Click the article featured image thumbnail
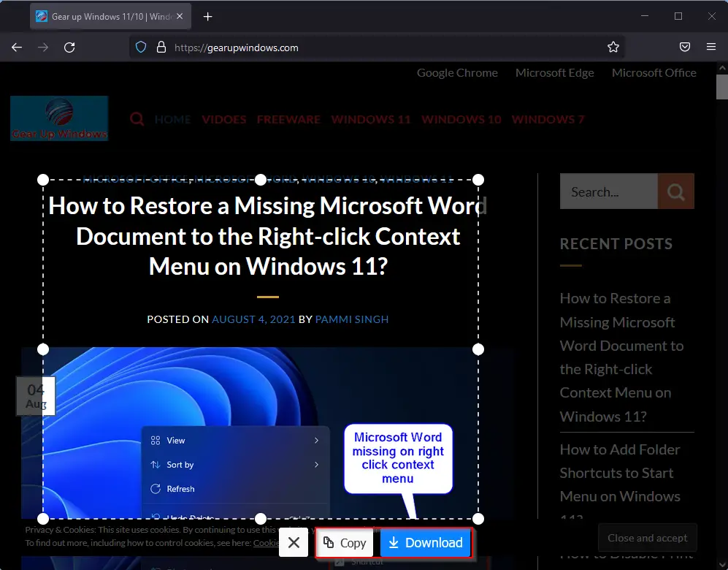Image resolution: width=728 pixels, height=570 pixels. [268, 434]
